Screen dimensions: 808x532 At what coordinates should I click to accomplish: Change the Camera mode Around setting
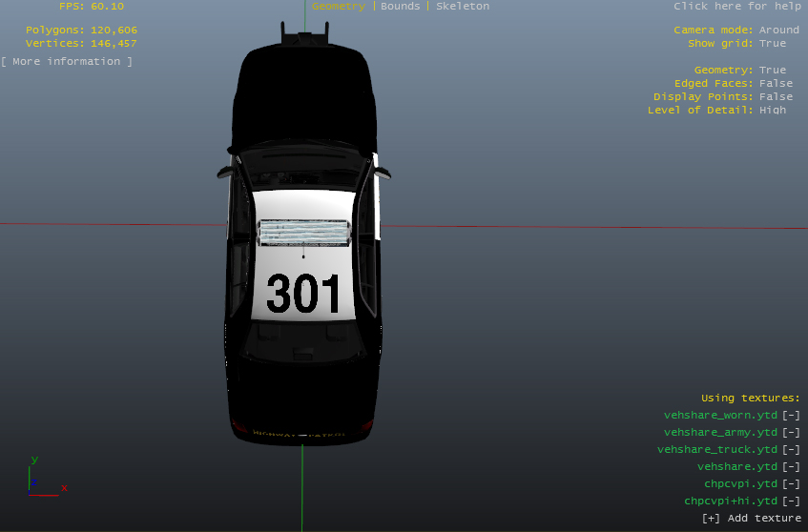[778, 30]
